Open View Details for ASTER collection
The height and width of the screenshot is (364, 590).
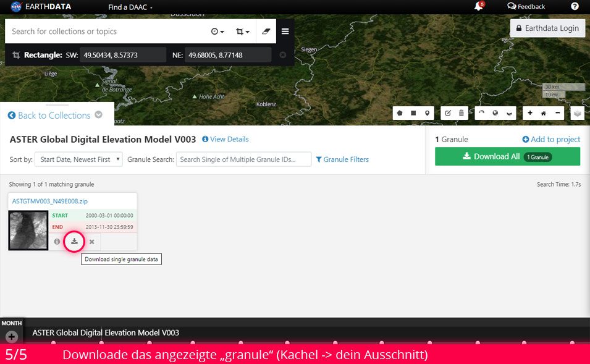tap(225, 139)
